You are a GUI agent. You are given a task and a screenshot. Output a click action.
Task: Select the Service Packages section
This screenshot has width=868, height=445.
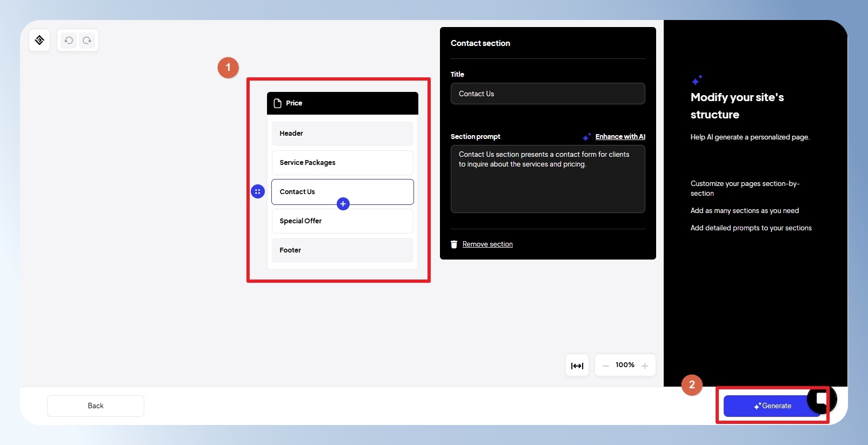pyautogui.click(x=343, y=162)
